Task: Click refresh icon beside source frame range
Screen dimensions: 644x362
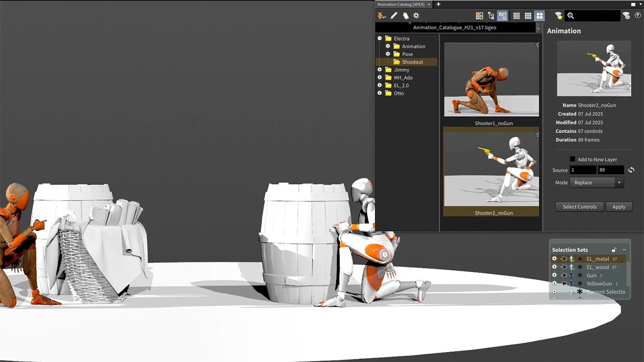Action: click(631, 170)
